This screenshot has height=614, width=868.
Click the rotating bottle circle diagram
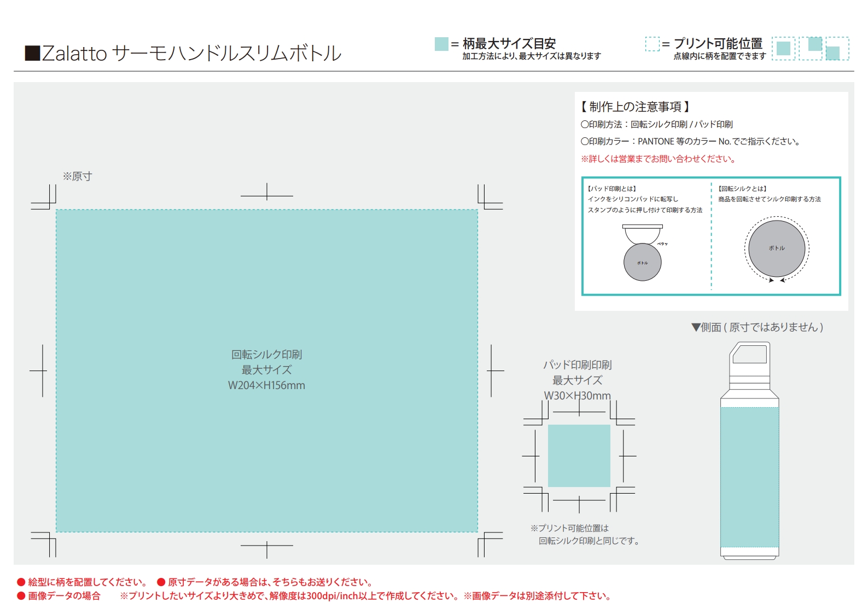(777, 250)
